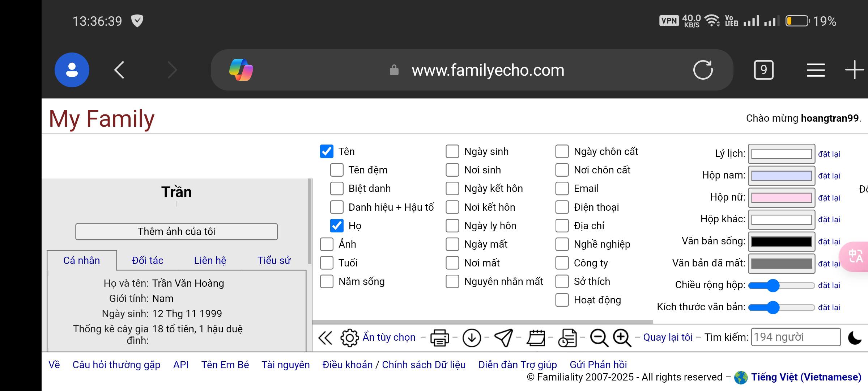The image size is (868, 391).
Task: Open the calendar icon in toolbar
Action: (536, 337)
